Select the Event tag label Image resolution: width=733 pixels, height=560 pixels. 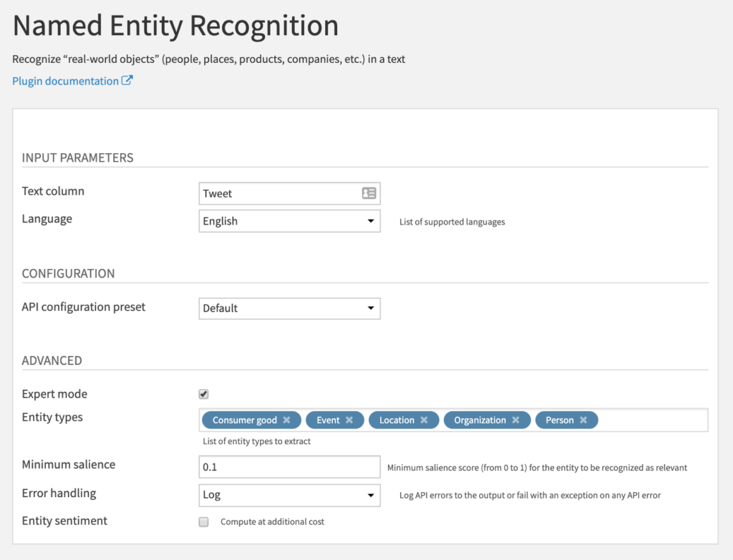(328, 420)
